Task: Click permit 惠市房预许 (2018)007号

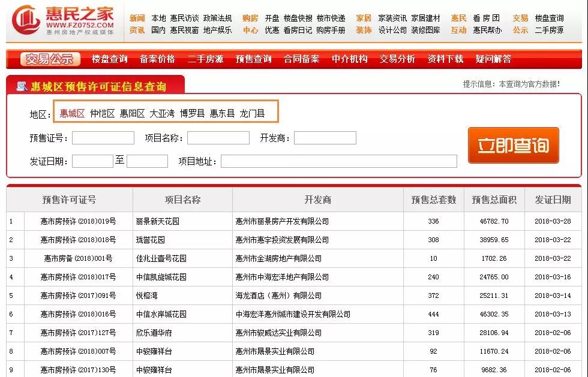Action: pos(79,351)
